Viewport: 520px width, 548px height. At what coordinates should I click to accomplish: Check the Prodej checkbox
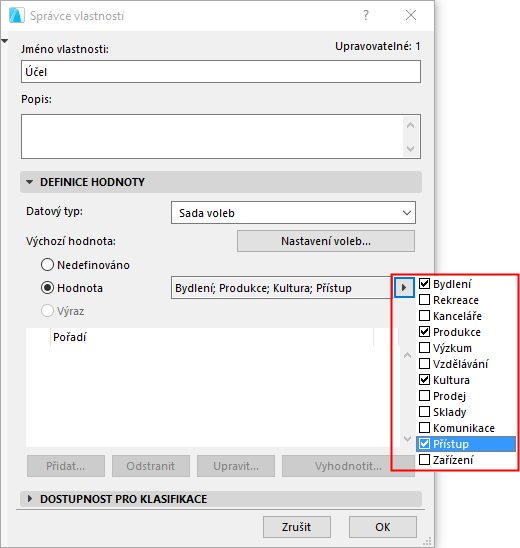[x=424, y=396]
